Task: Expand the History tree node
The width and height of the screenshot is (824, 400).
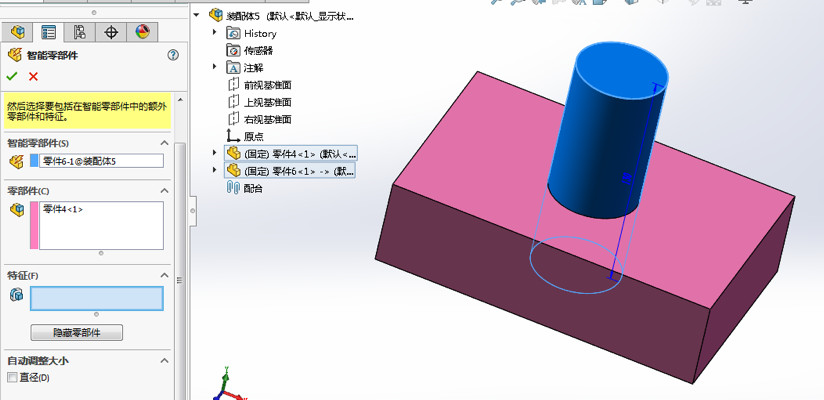Action: click(x=215, y=33)
